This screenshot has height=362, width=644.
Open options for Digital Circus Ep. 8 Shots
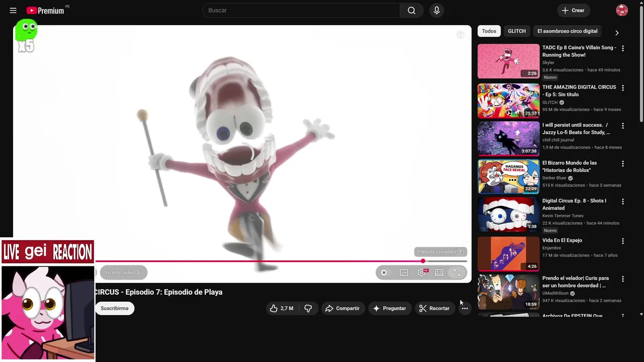pyautogui.click(x=623, y=202)
